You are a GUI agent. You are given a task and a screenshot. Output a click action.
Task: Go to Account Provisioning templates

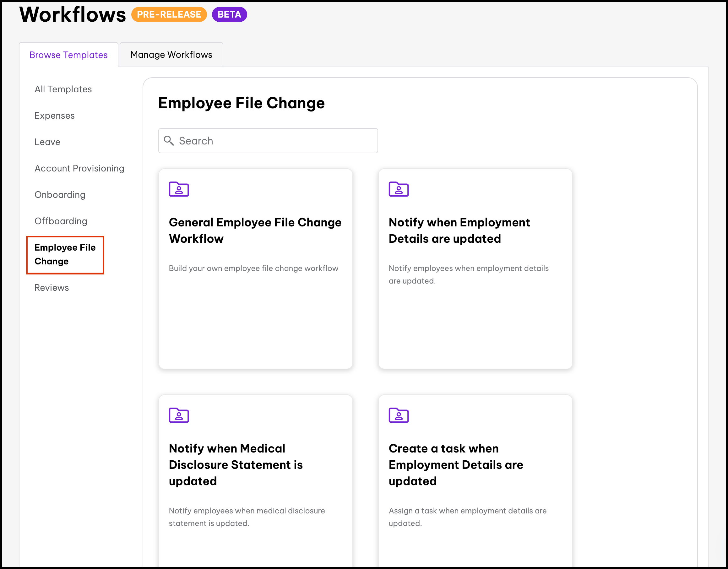point(79,168)
